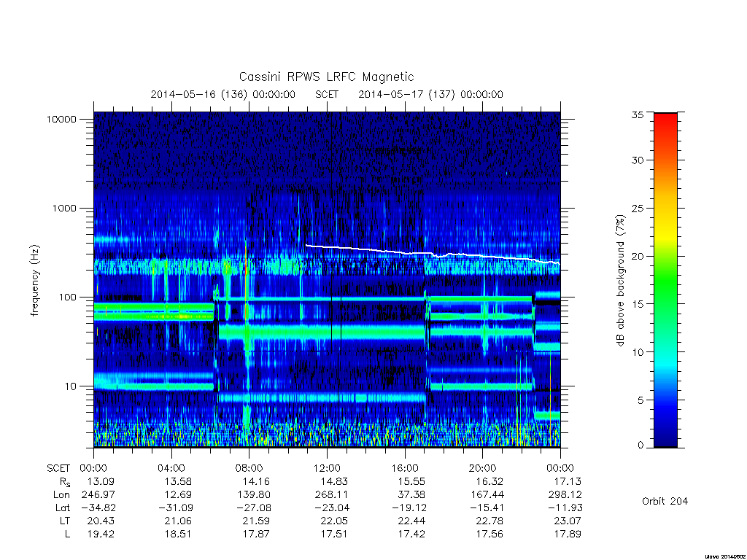Click the L value 17.89

coord(568,534)
